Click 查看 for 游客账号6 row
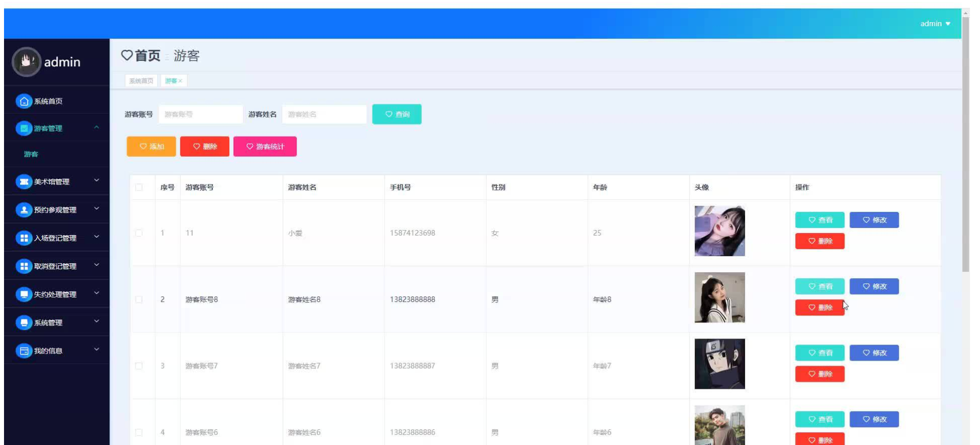This screenshot has height=445, width=980. (x=820, y=419)
